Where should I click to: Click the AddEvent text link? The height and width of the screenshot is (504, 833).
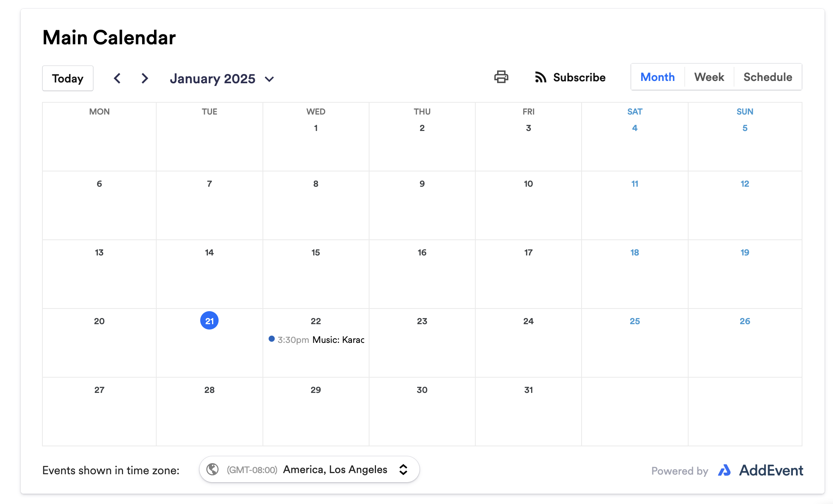(x=771, y=470)
